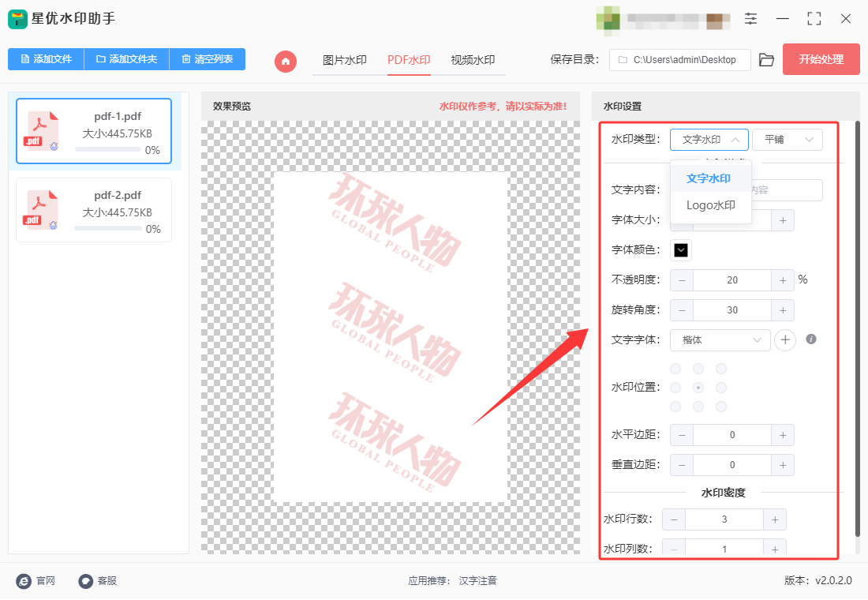The image size is (868, 600).
Task: Click the add custom font plus icon
Action: (x=785, y=339)
